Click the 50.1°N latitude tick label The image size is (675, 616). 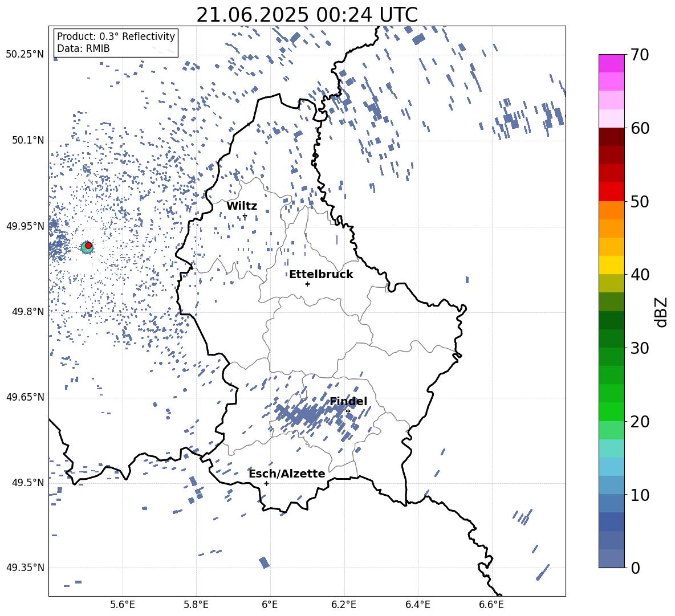(x=27, y=140)
